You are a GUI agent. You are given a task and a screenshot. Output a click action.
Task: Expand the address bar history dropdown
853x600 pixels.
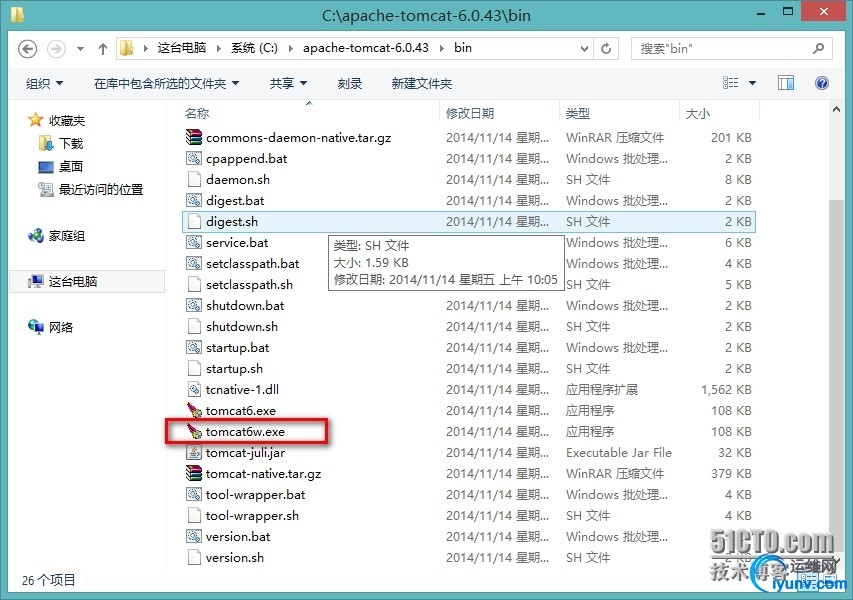(x=584, y=48)
